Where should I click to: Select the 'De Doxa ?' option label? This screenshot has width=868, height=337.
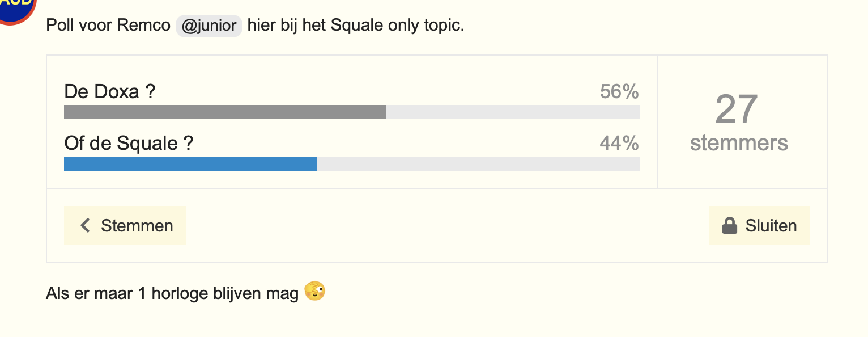[x=109, y=91]
